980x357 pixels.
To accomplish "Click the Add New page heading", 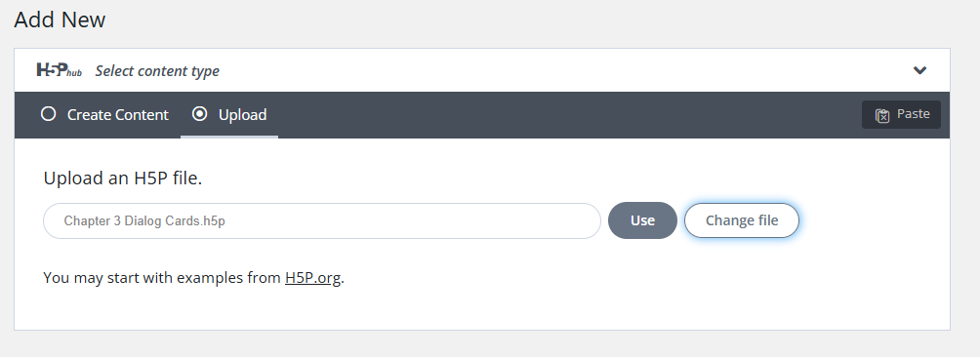I will point(60,20).
